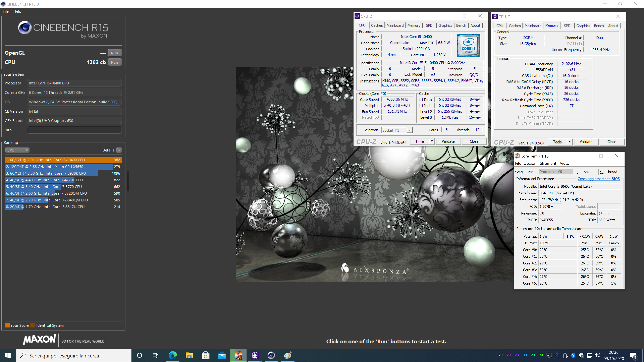Open Microsoft Store from the taskbar
The height and width of the screenshot is (362, 644).
(x=205, y=355)
